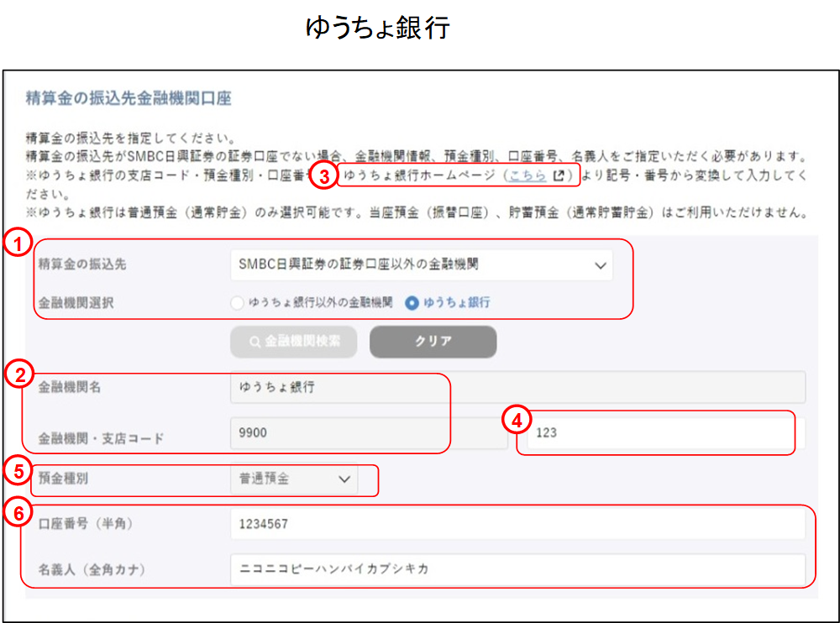
Task: Click the external link icon beside こちら
Action: pyautogui.click(x=559, y=174)
